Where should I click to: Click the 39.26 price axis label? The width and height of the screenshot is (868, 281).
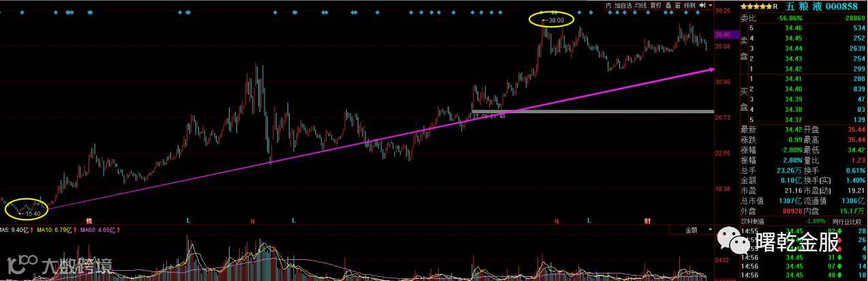tap(723, 11)
